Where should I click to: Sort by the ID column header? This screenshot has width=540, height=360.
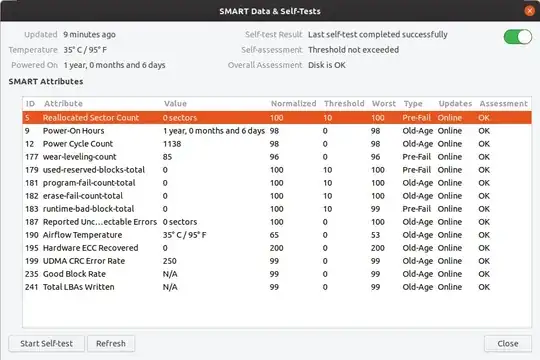30,104
